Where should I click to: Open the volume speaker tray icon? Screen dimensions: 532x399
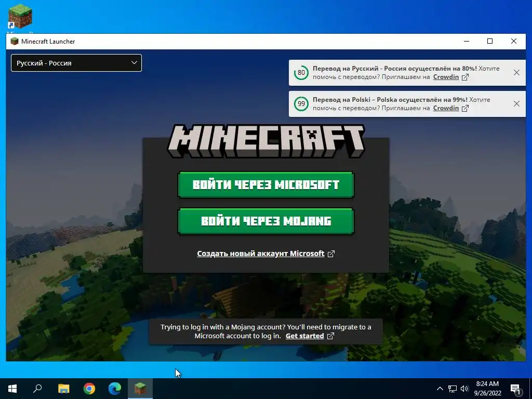[464, 389]
